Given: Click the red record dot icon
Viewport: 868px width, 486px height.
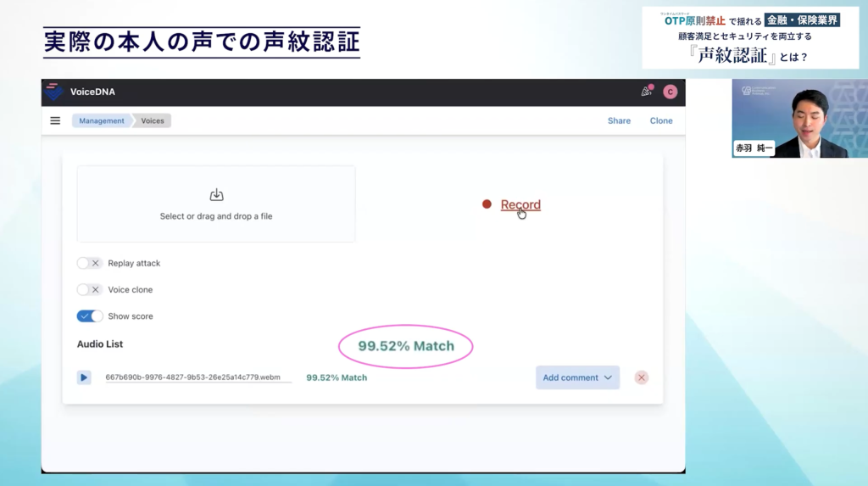Looking at the screenshot, I should point(487,204).
